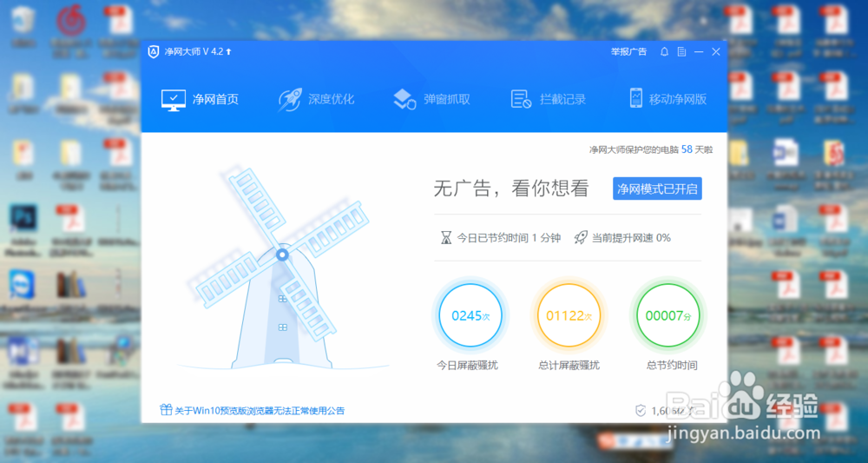868x463 pixels.
Task: Toggle the 净网模式已开启 button
Action: point(657,189)
